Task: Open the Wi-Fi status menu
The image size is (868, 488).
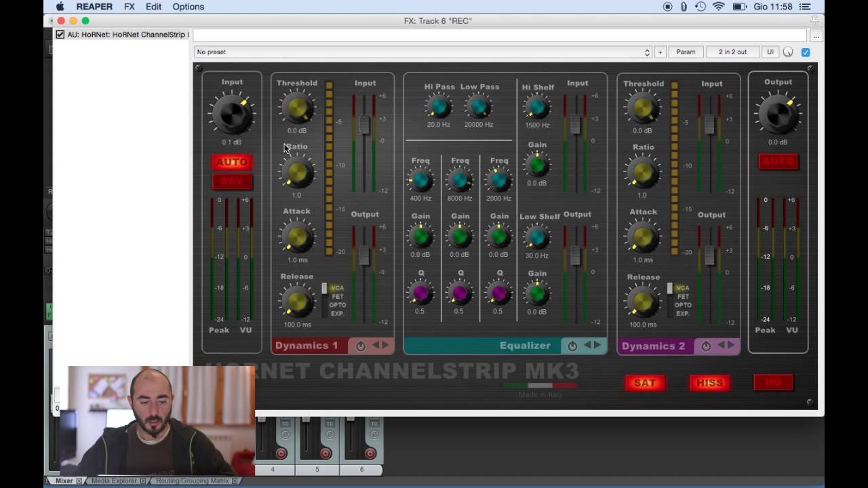Action: coord(719,7)
